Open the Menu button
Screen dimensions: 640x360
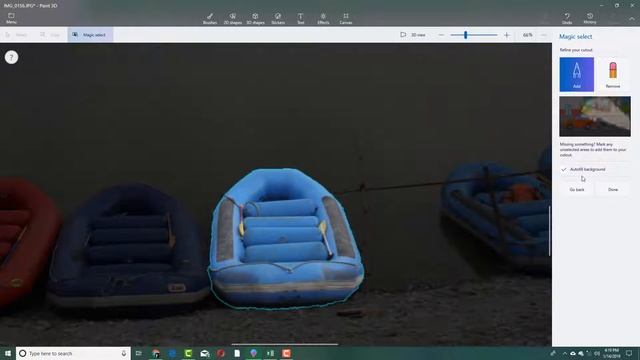point(11,18)
